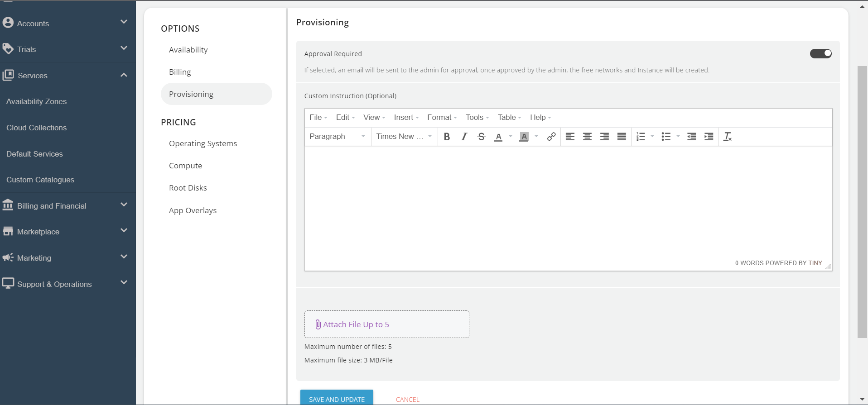Open the Insert menu
Screen dimensions: 868x405
406,118
